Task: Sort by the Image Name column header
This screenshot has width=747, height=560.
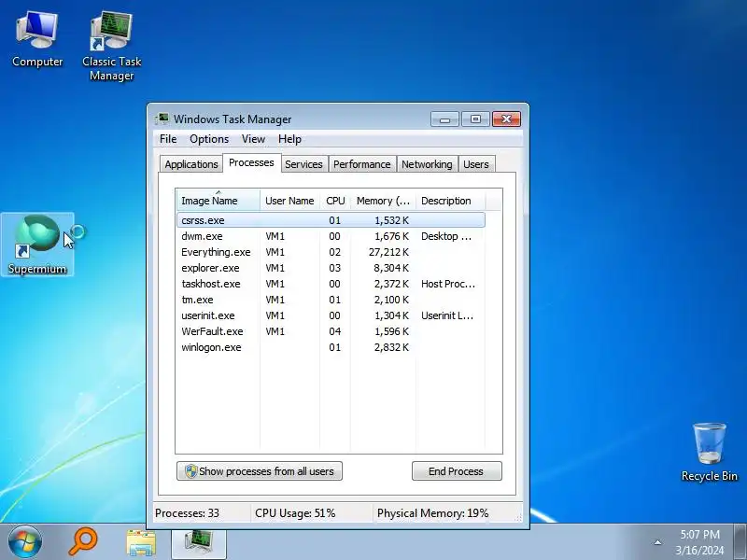Action: point(218,201)
